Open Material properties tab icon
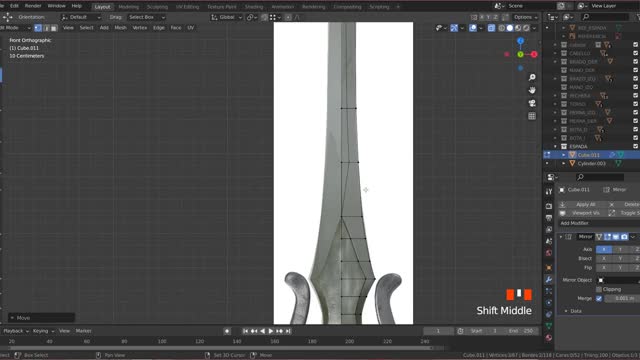The image size is (640, 360). pos(549,338)
